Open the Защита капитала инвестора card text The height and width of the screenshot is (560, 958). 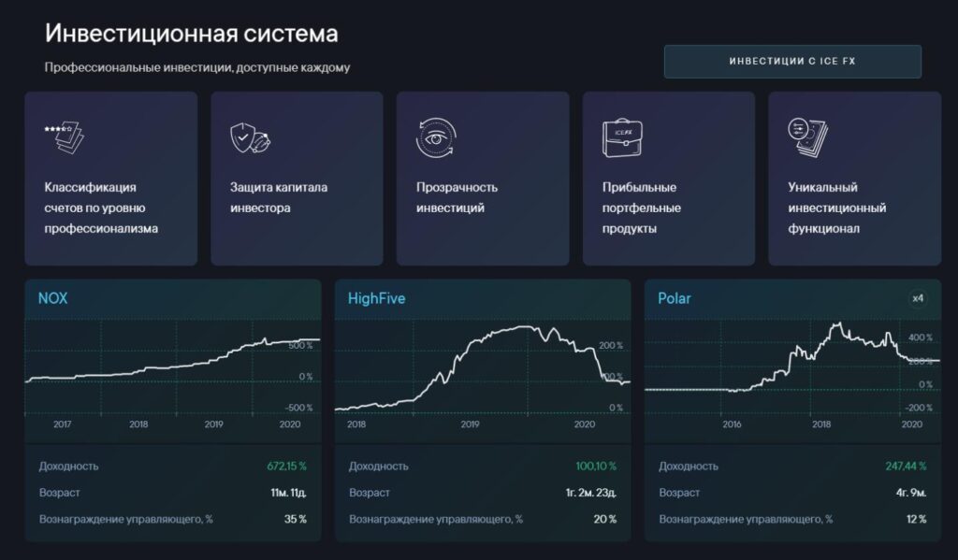279,197
